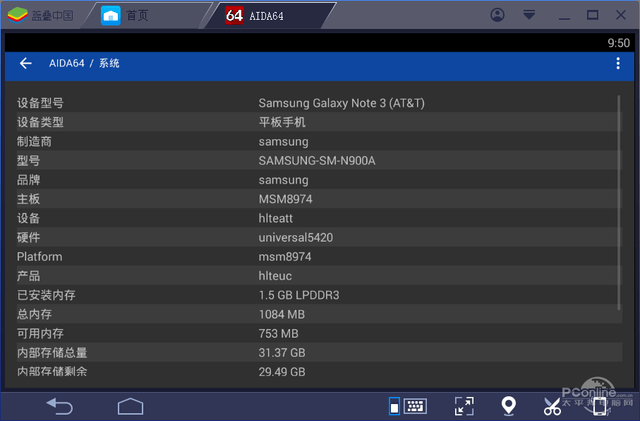
Task: Select the 设备型号 row label
Action: (40, 103)
